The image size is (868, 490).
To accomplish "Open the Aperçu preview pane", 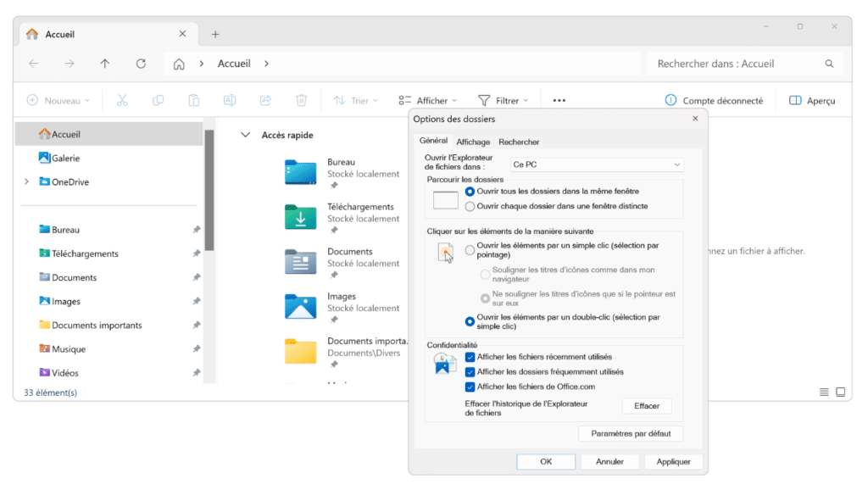I will pos(811,100).
